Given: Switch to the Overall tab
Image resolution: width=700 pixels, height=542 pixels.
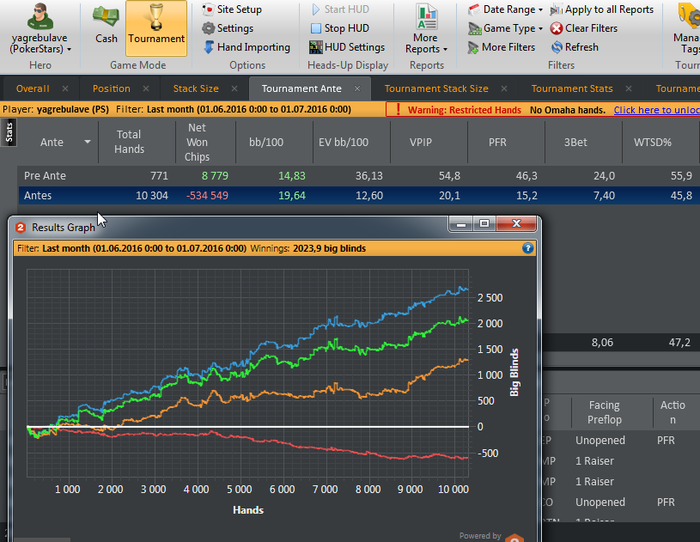Looking at the screenshot, I should [x=33, y=88].
